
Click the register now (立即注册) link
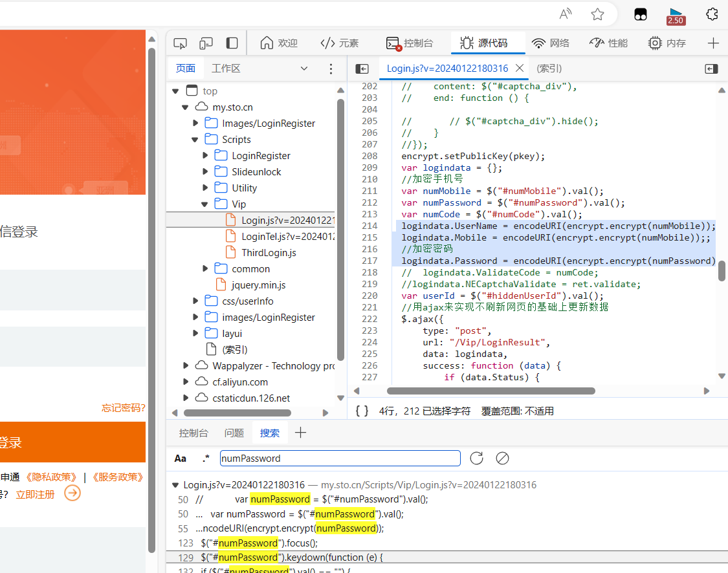(x=36, y=495)
